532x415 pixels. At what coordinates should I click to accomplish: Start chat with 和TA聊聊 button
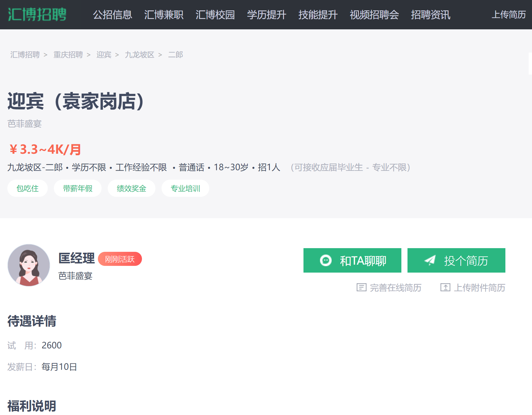[352, 260]
